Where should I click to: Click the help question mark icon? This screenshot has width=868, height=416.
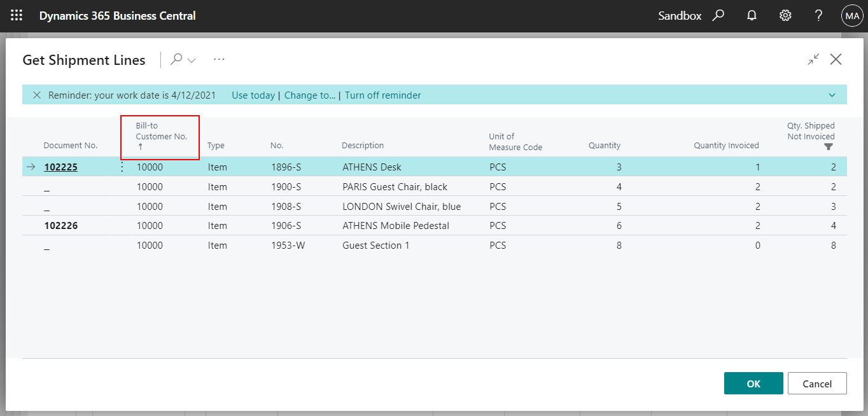click(x=818, y=15)
